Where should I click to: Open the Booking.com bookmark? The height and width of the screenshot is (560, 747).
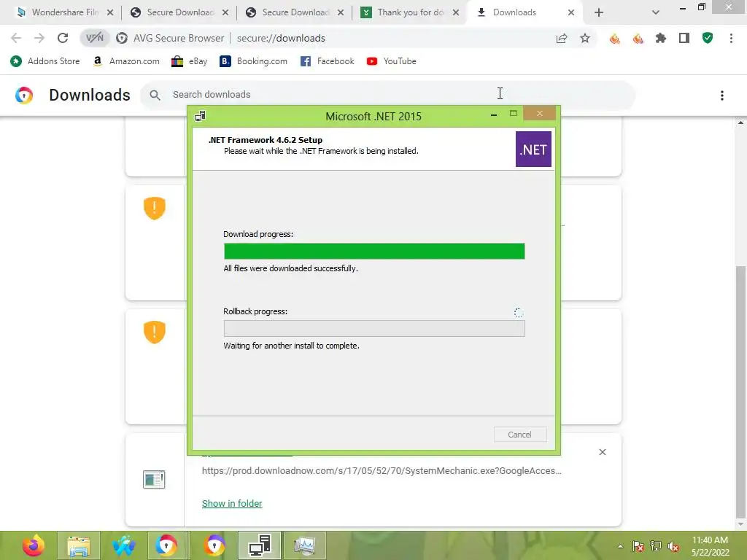(253, 61)
